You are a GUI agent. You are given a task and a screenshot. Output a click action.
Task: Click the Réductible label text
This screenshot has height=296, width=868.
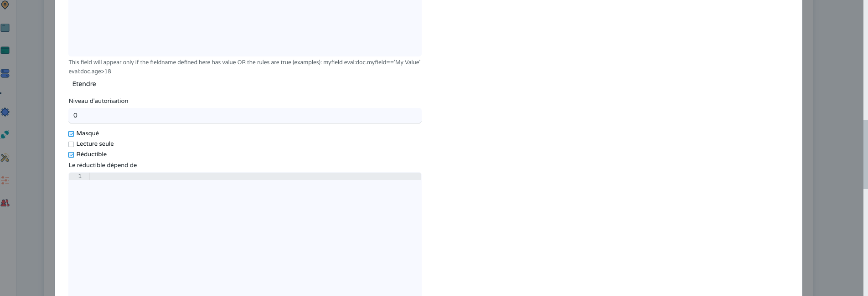point(92,154)
